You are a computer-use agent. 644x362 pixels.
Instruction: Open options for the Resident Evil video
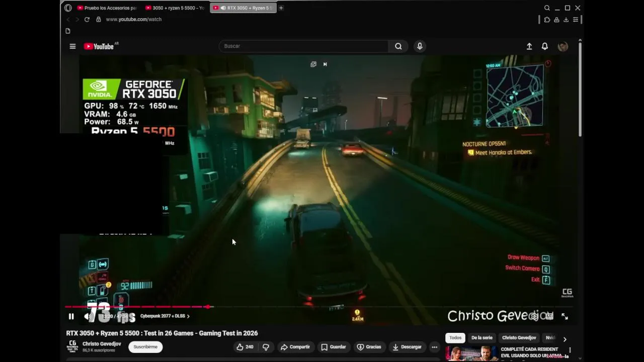pos(570,350)
